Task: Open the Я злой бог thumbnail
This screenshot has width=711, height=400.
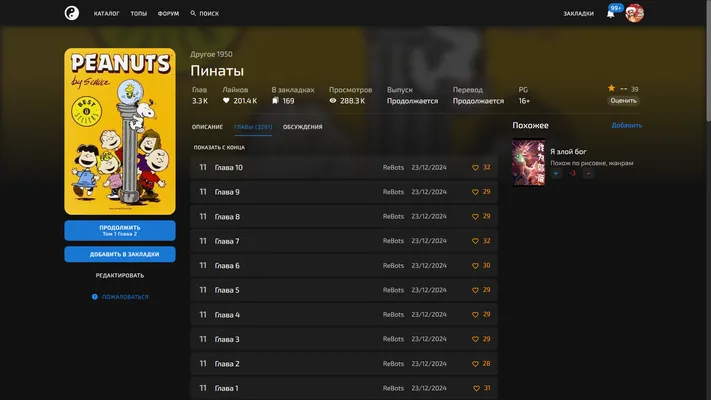Action: [x=528, y=163]
